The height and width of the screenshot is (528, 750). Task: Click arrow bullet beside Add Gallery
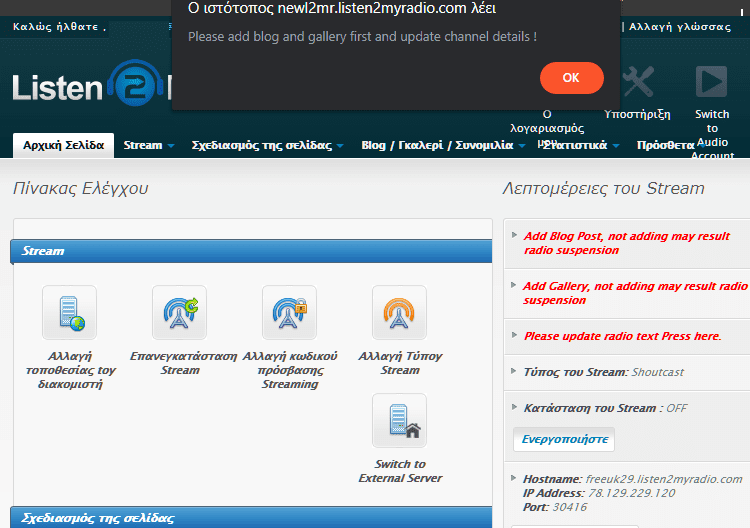pos(514,285)
